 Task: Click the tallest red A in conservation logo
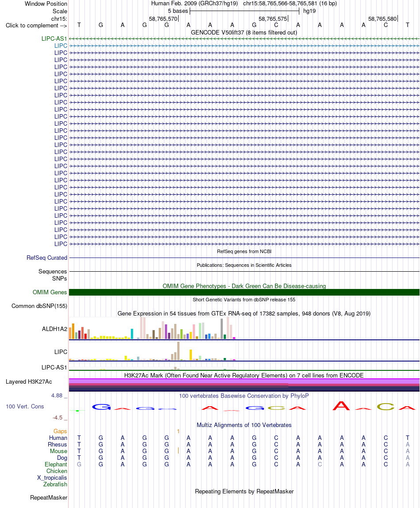[x=341, y=406]
